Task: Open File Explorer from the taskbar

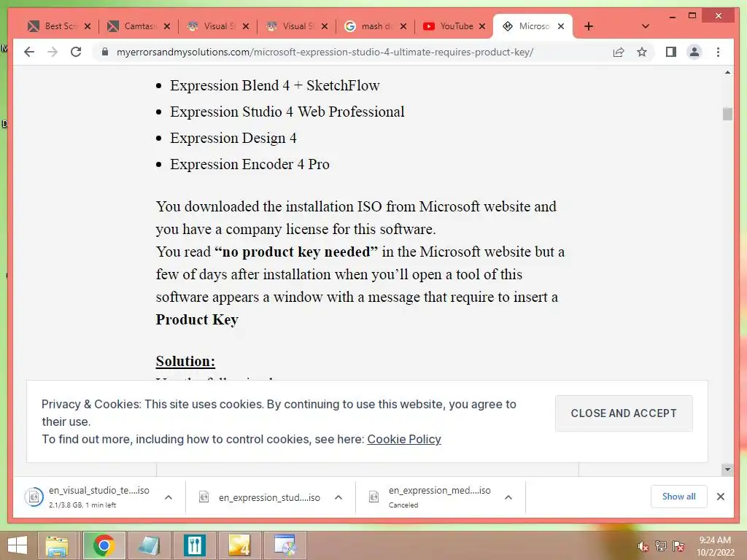Action: [56, 545]
